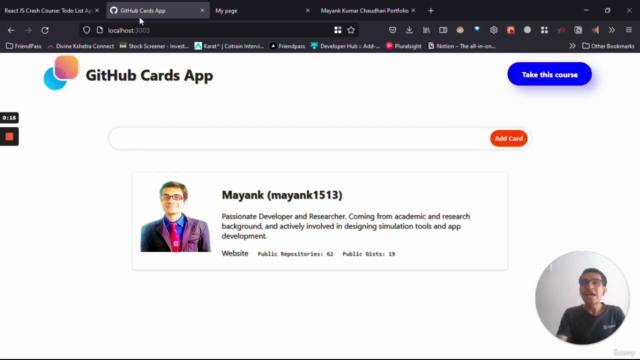Open a new browser tab
This screenshot has height=360, width=640.
tap(431, 11)
